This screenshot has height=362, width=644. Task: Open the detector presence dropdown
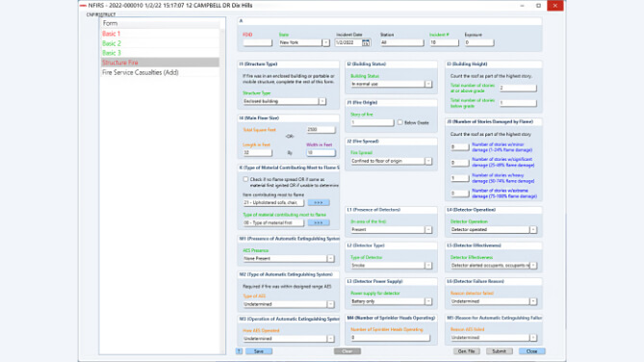[428, 230]
